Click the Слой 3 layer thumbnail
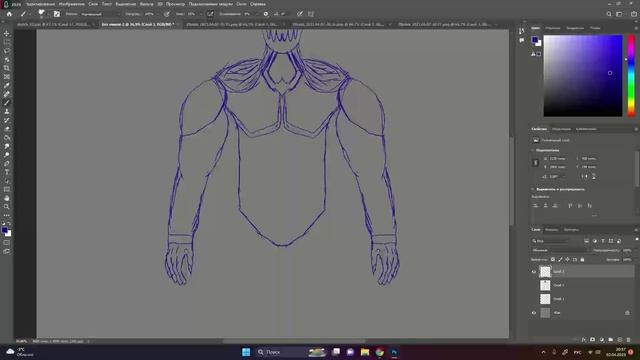 [x=545, y=271]
